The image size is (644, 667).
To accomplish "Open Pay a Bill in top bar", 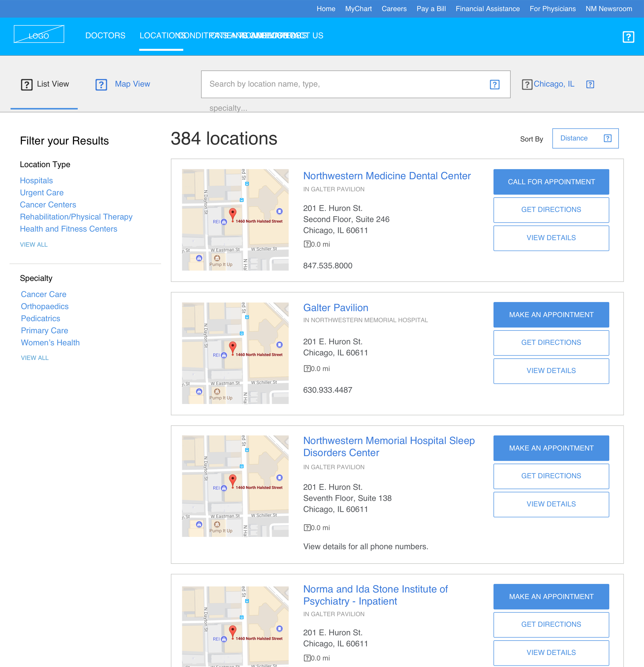I will coord(431,9).
